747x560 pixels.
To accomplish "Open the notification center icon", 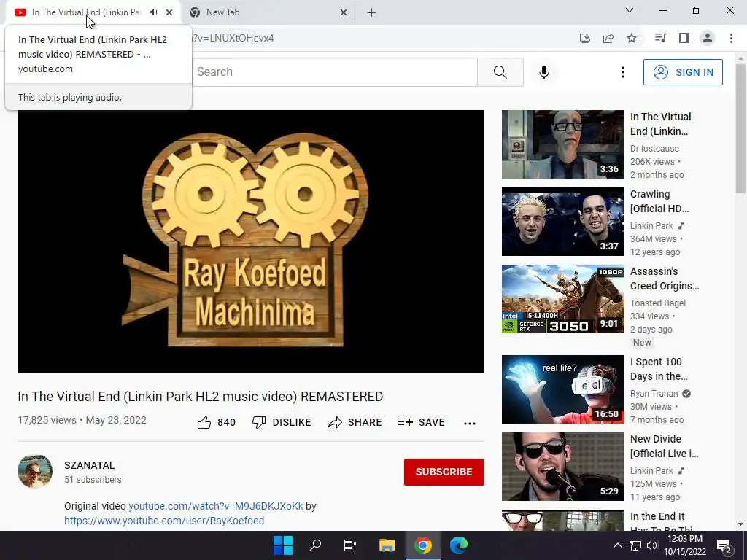I will (724, 545).
